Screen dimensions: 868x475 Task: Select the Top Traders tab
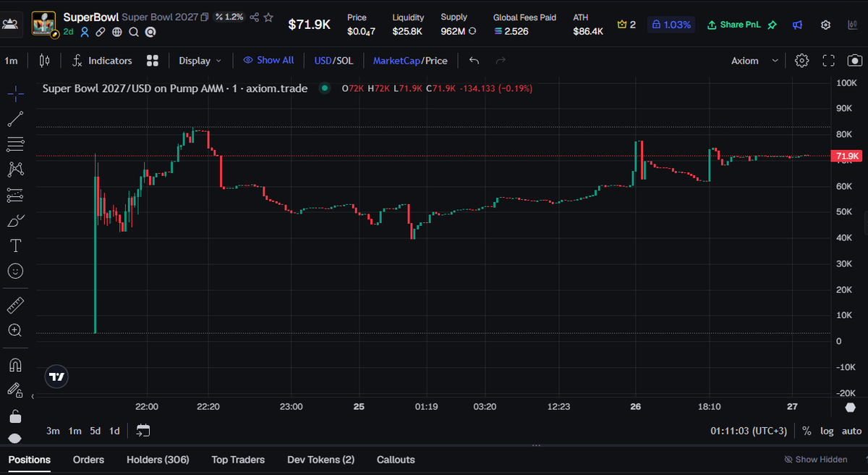tap(238, 460)
